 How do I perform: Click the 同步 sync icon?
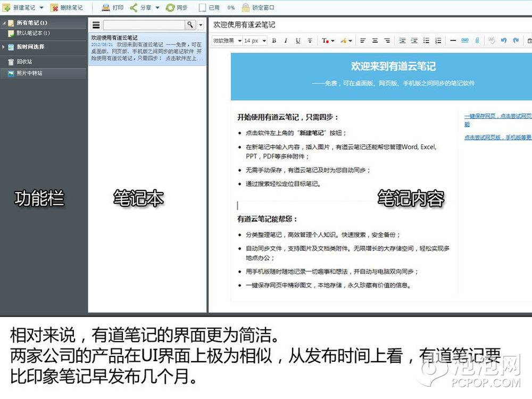[x=170, y=7]
